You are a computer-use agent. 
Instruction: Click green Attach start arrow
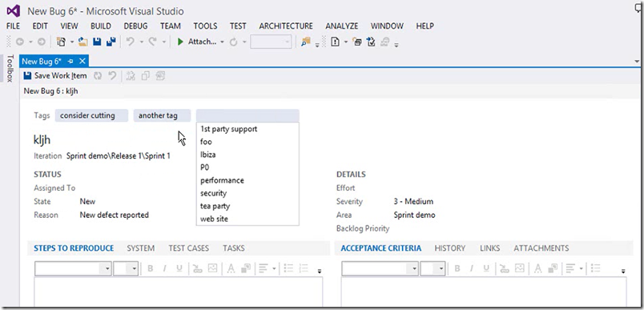(x=180, y=42)
